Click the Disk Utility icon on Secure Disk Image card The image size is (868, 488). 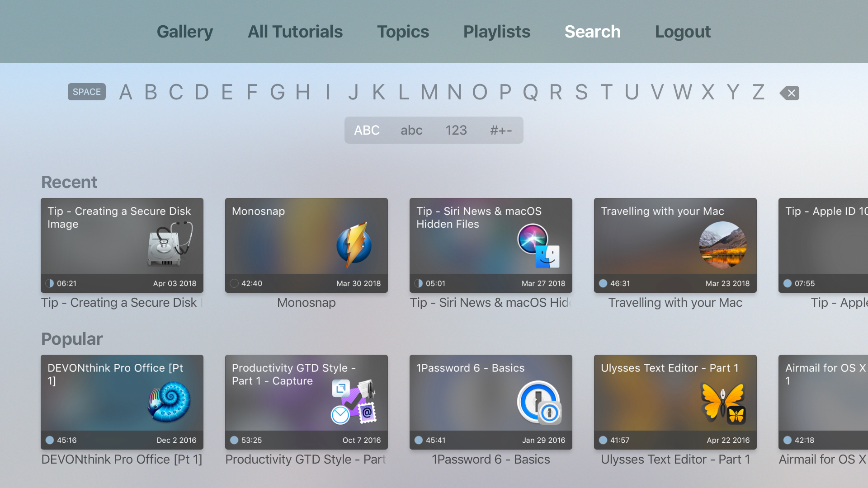(170, 244)
